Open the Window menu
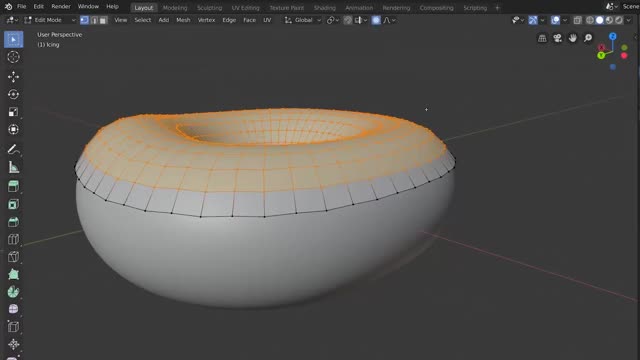This screenshot has height=360, width=640. pos(88,7)
